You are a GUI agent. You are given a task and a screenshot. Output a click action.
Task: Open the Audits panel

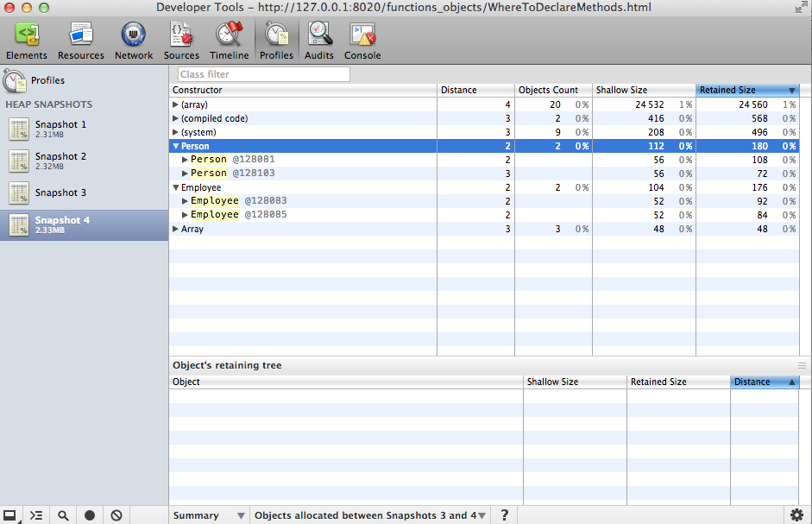tap(320, 41)
